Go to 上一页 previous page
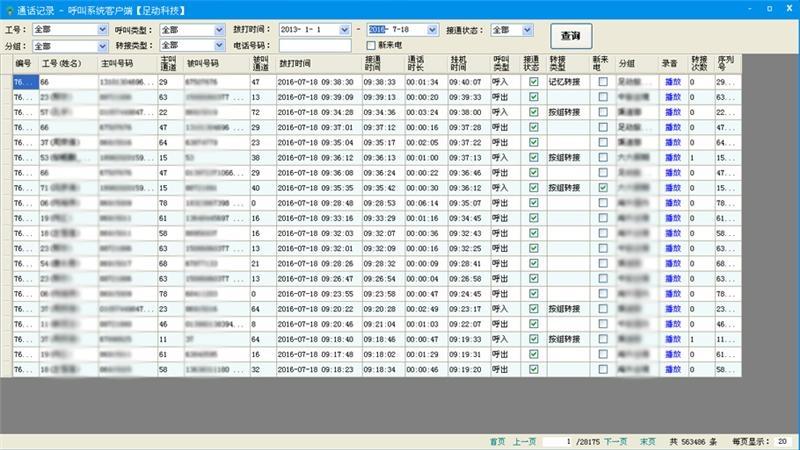 (x=524, y=441)
